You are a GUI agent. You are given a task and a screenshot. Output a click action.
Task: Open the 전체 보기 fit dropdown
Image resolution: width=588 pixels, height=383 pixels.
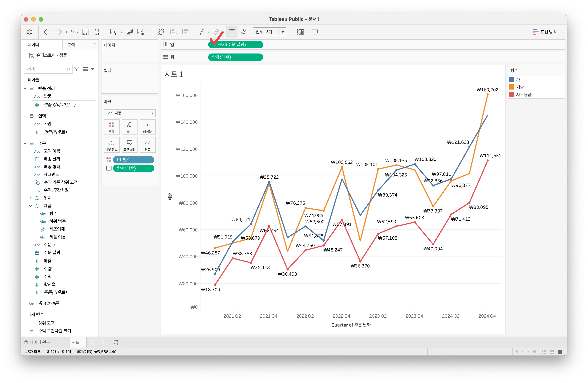pyautogui.click(x=269, y=32)
